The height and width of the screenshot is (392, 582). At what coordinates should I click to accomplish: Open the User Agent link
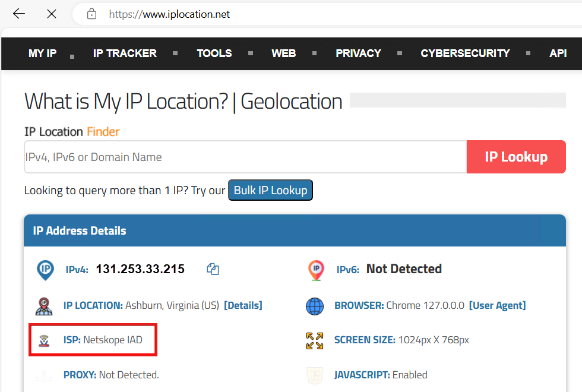pyautogui.click(x=498, y=305)
